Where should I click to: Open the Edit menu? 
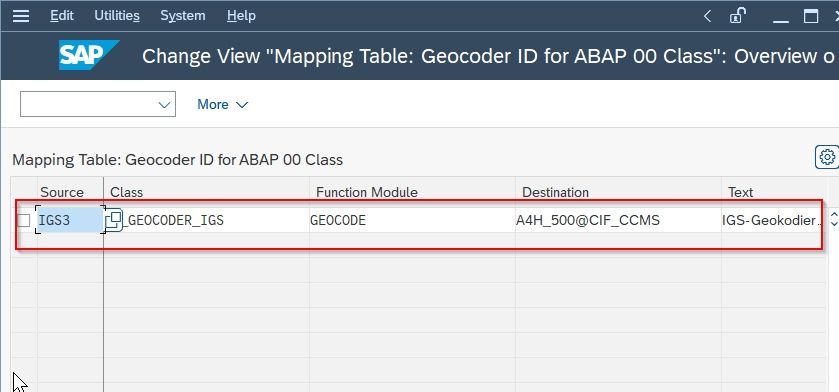(62, 16)
